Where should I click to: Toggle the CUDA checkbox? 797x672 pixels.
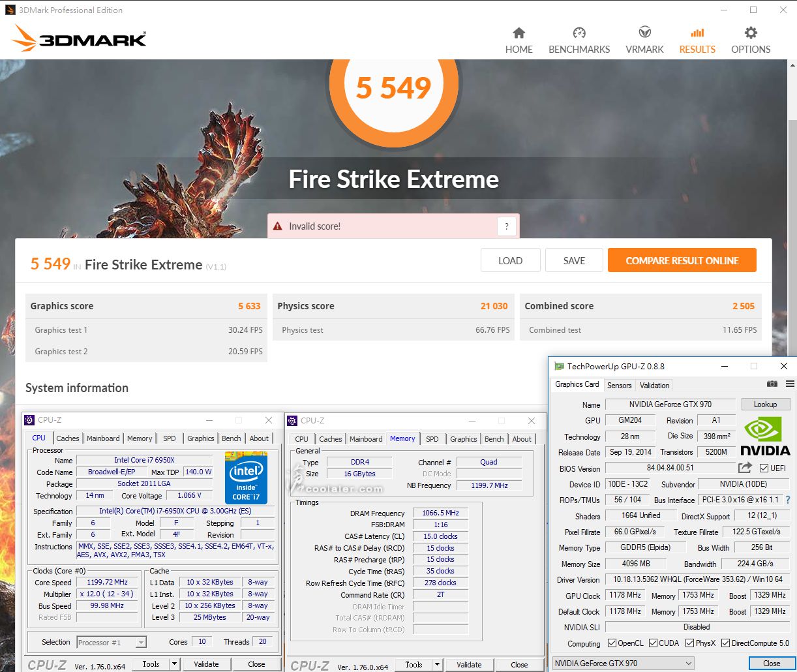click(x=653, y=643)
